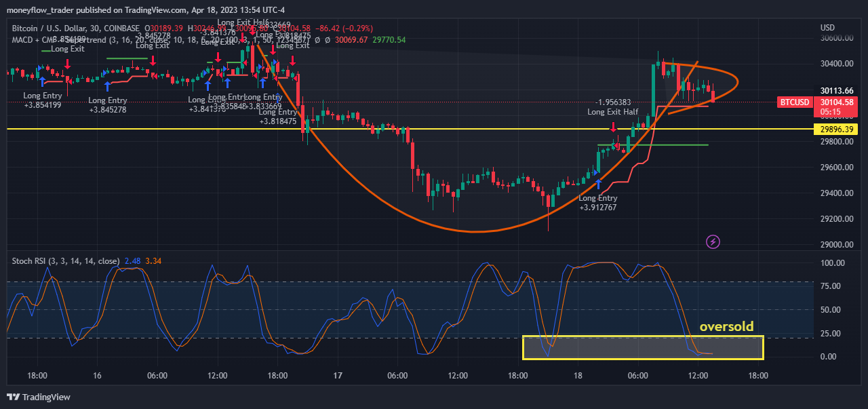The image size is (868, 409).
Task: Click the 0.00 level on Stoch RSI scale
Action: click(x=828, y=357)
